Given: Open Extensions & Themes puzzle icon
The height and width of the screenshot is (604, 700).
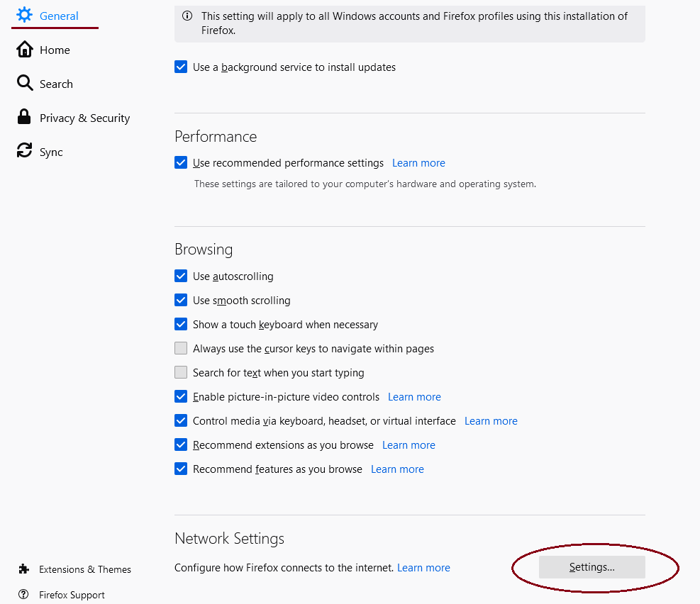Looking at the screenshot, I should [24, 569].
